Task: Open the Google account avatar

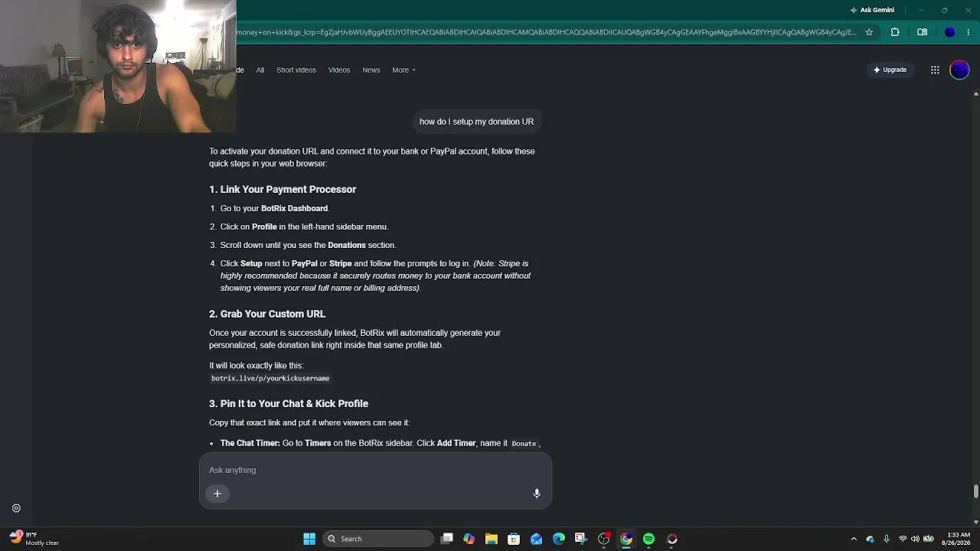Action: [959, 70]
